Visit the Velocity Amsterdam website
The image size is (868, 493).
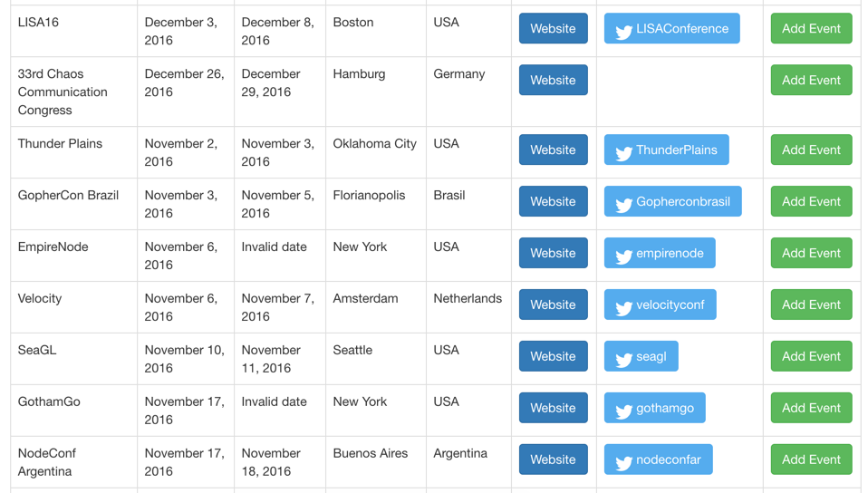tap(553, 304)
